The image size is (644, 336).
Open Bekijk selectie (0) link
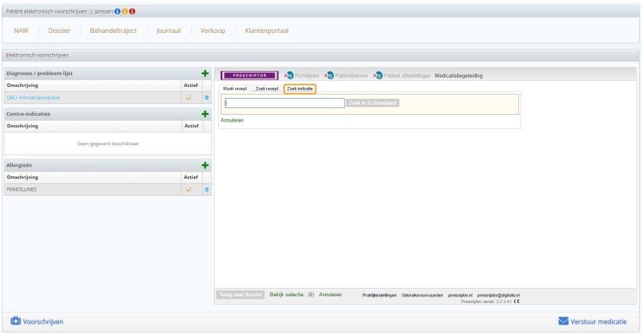pos(292,295)
